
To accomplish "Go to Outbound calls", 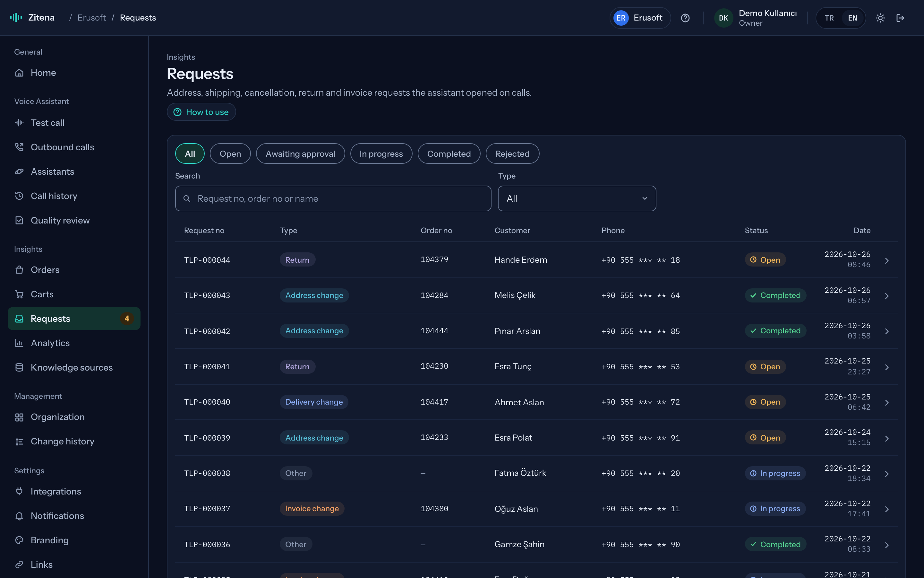I will coord(74,147).
